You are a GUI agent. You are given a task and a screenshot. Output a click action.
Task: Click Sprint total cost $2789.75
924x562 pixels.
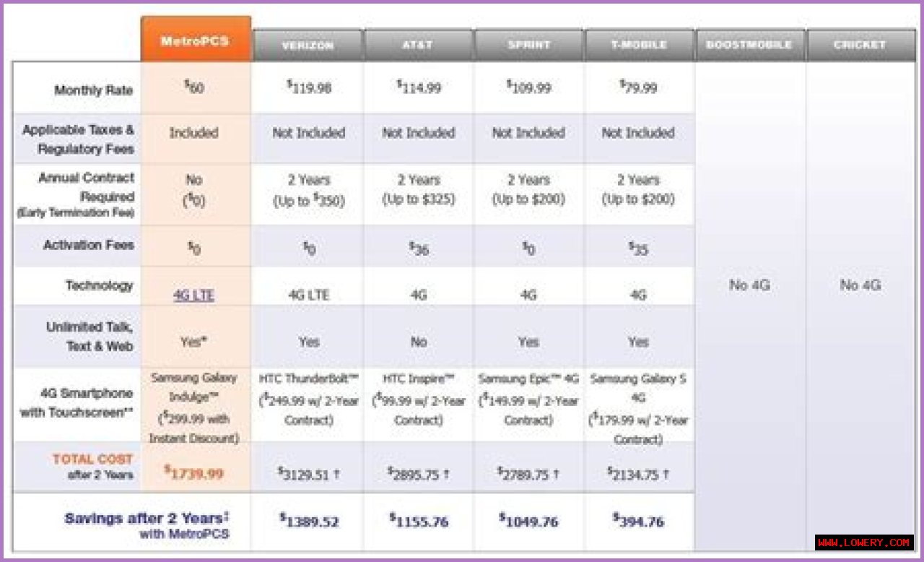coord(528,473)
